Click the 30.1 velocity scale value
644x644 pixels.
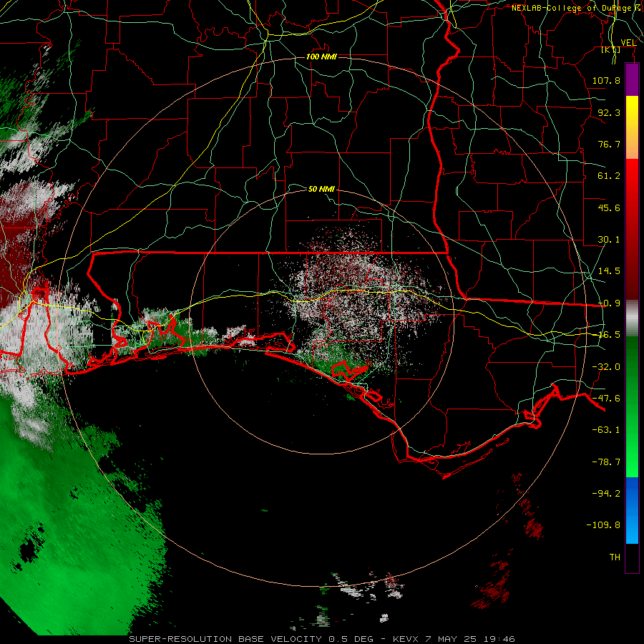pyautogui.click(x=609, y=240)
